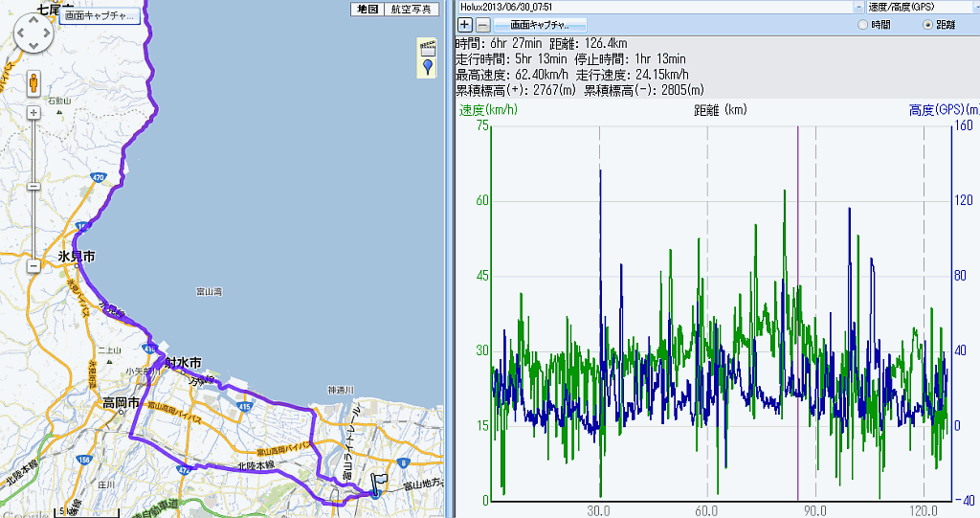Viewport: 980px width, 518px height.
Task: Click 画面キャプチャ button above the map
Action: pyautogui.click(x=100, y=15)
